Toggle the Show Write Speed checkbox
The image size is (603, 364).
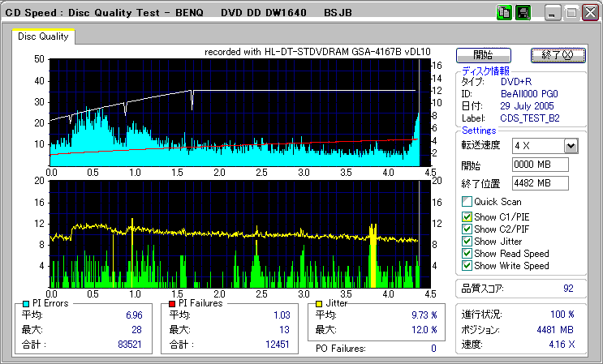click(x=467, y=266)
